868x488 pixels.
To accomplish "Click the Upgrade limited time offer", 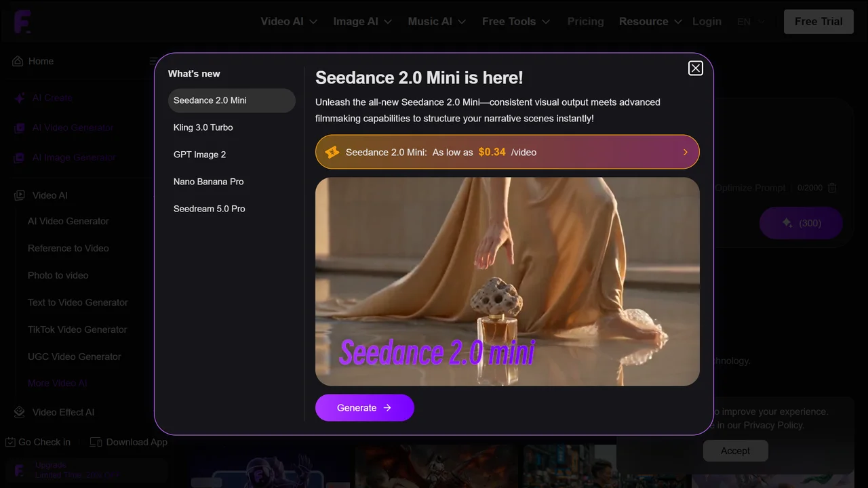I will click(87, 470).
